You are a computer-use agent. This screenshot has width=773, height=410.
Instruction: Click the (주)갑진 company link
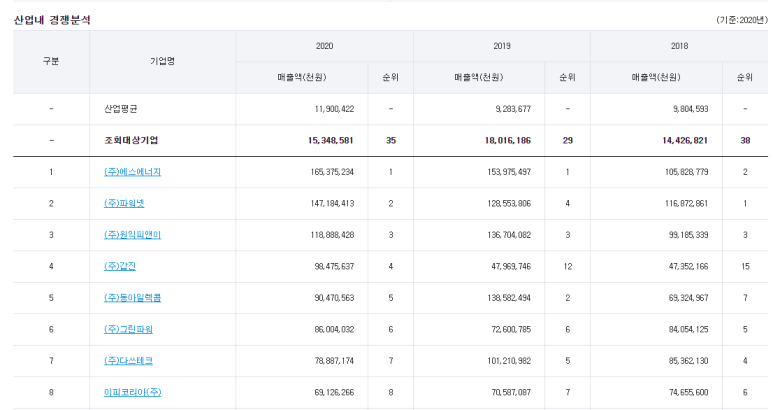point(120,267)
